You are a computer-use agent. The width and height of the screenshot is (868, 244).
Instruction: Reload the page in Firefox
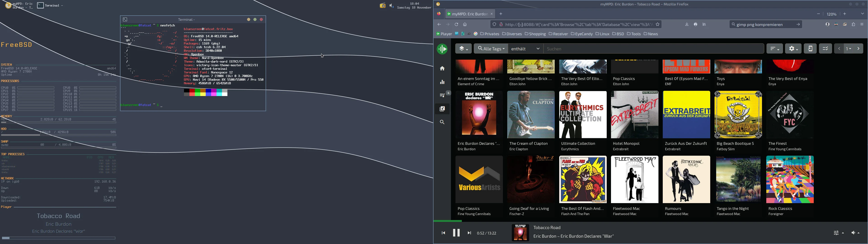click(456, 25)
